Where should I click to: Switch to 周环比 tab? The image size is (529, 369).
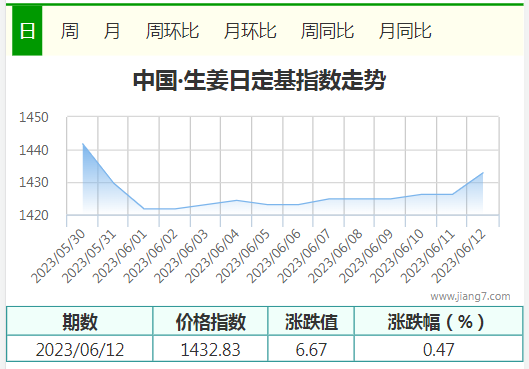click(x=172, y=31)
